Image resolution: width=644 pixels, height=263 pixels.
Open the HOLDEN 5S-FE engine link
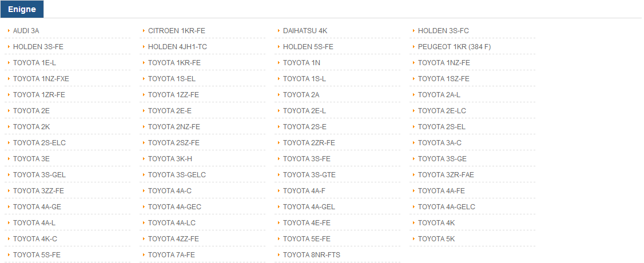point(308,47)
